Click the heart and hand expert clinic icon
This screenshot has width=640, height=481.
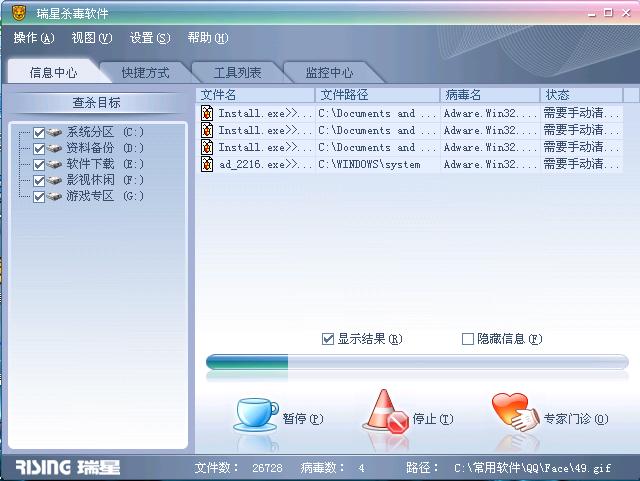point(516,412)
